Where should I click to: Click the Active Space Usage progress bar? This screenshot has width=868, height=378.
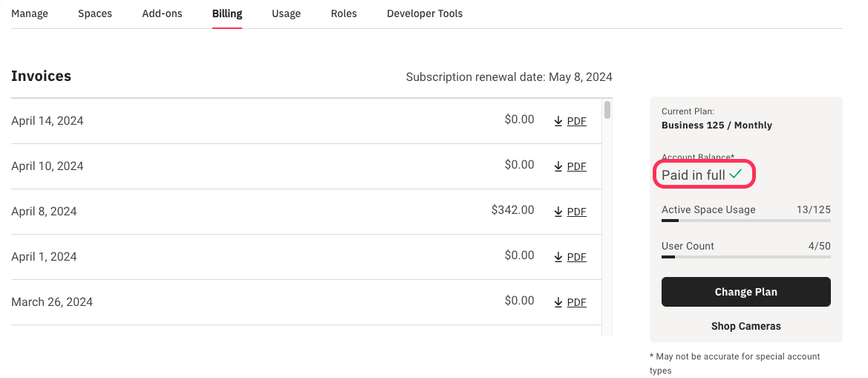[745, 220]
